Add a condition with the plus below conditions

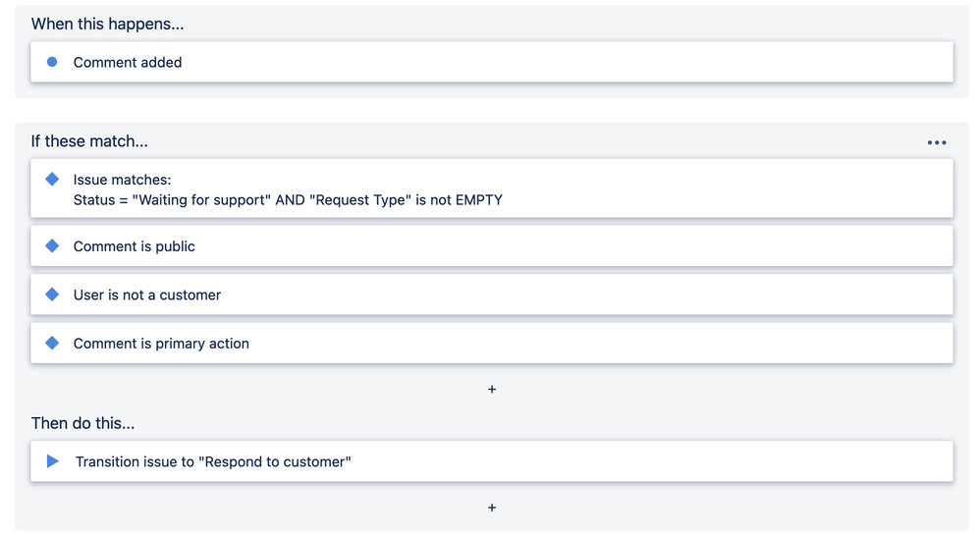pos(492,390)
